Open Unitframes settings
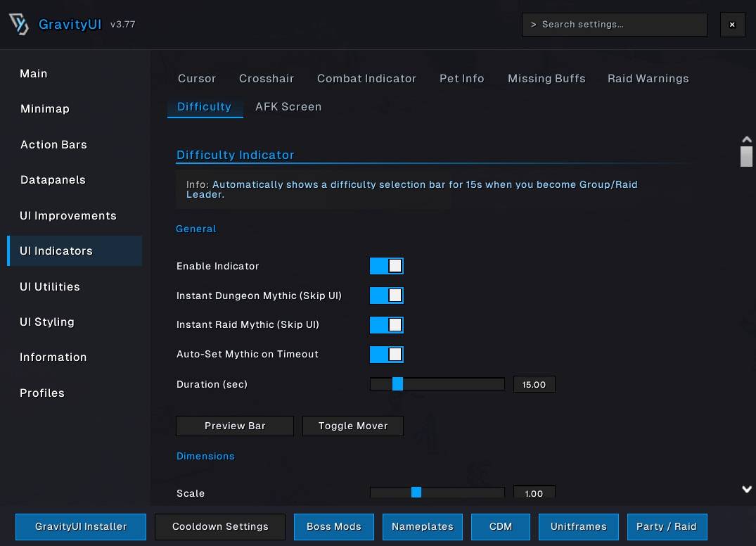756x546 pixels. pyautogui.click(x=579, y=527)
